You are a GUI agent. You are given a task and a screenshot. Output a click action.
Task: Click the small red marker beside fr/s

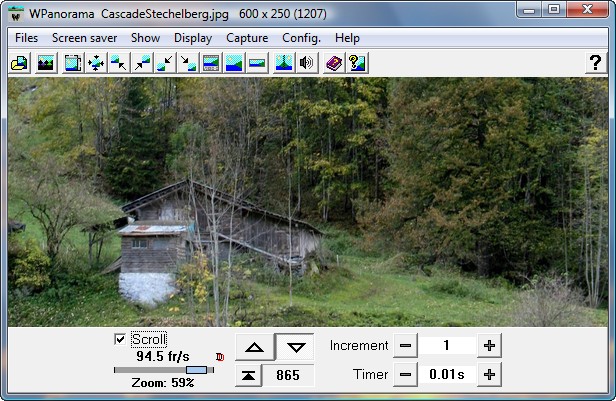tap(220, 357)
